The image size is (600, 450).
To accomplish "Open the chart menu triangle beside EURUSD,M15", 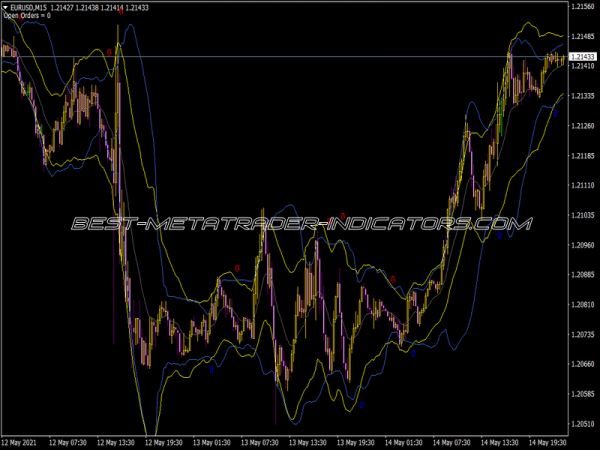I will pos(5,7).
